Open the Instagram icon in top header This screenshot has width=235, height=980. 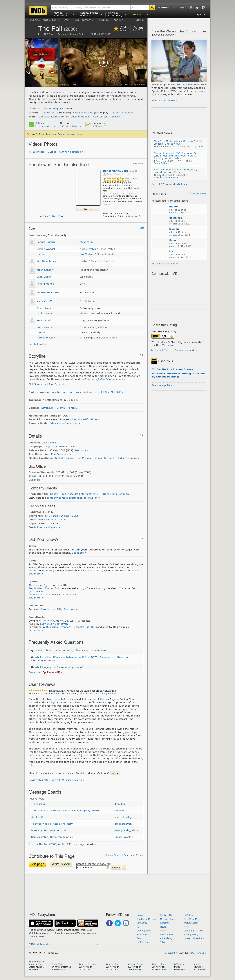[x=203, y=8]
